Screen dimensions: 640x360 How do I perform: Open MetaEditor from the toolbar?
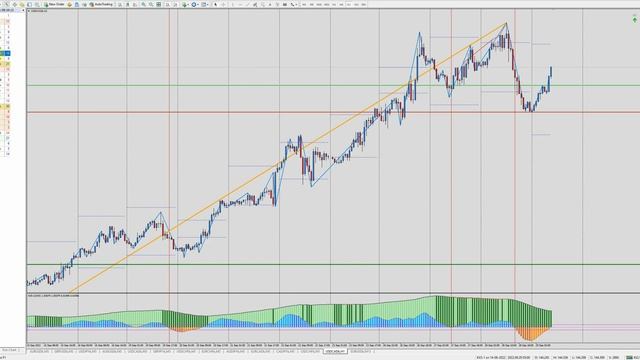tap(69, 4)
